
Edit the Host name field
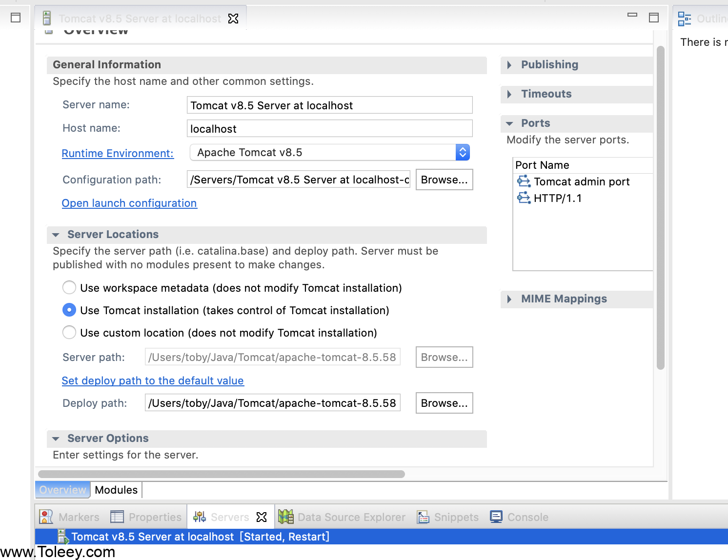329,129
